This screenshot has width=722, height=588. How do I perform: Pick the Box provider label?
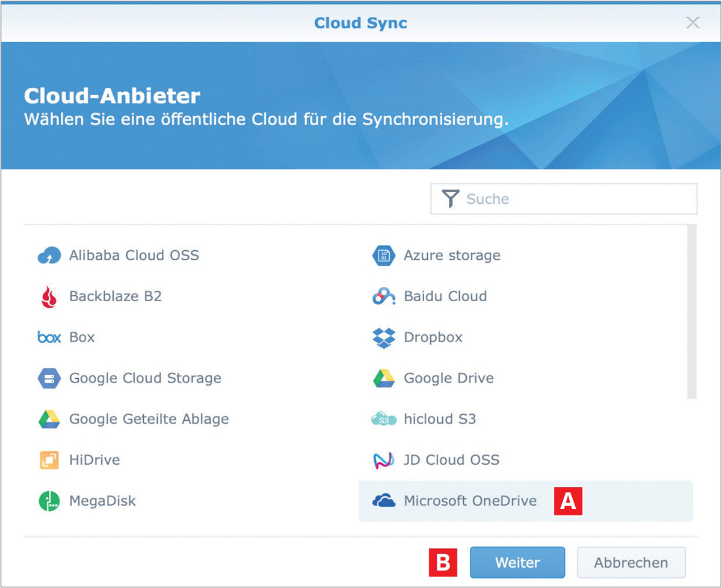click(82, 337)
